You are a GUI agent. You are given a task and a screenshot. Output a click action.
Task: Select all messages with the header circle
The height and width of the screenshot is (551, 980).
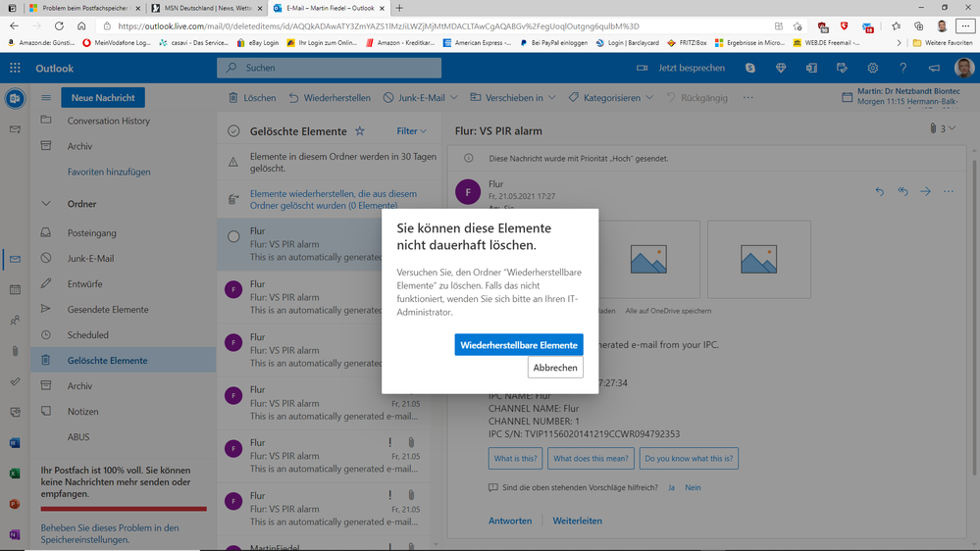click(x=233, y=131)
